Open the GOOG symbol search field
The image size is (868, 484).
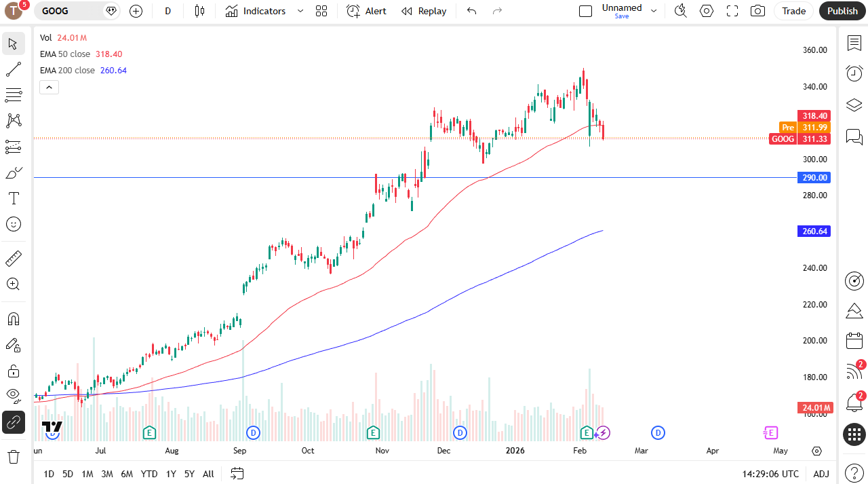pos(78,11)
